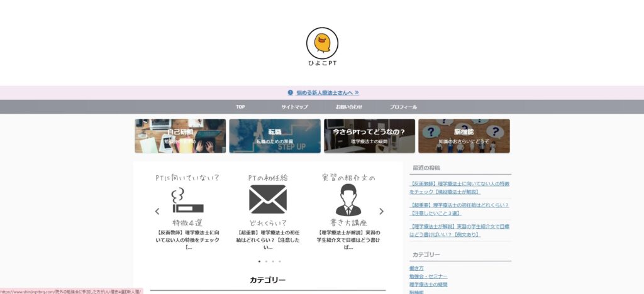Open the 脳機能 category banner
Image resolution: width=644 pixels, height=294 pixels.
point(464,136)
